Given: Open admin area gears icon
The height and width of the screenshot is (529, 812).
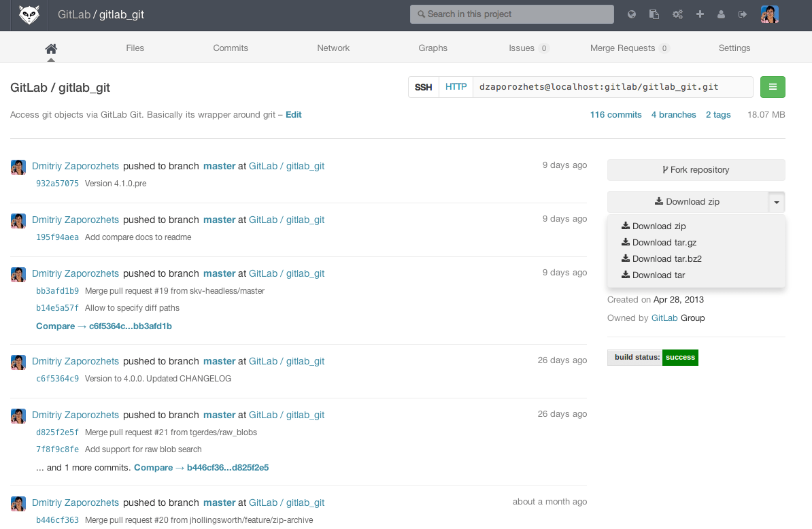Looking at the screenshot, I should [677, 14].
